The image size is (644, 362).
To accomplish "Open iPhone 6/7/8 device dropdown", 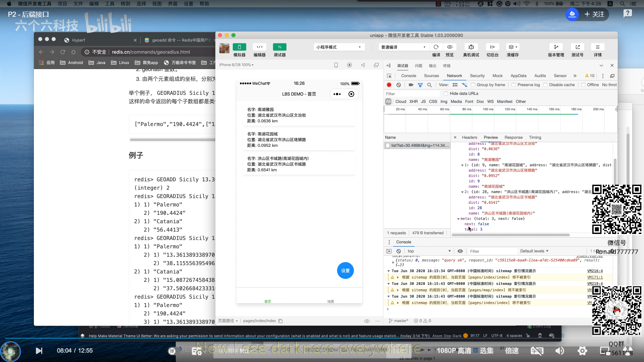I will (237, 65).
